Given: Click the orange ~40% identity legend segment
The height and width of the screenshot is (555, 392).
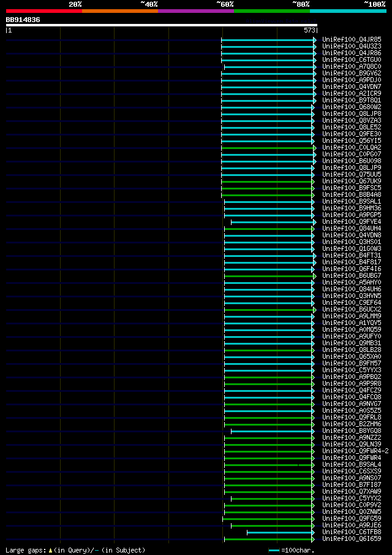Looking at the screenshot, I should tap(120, 11).
